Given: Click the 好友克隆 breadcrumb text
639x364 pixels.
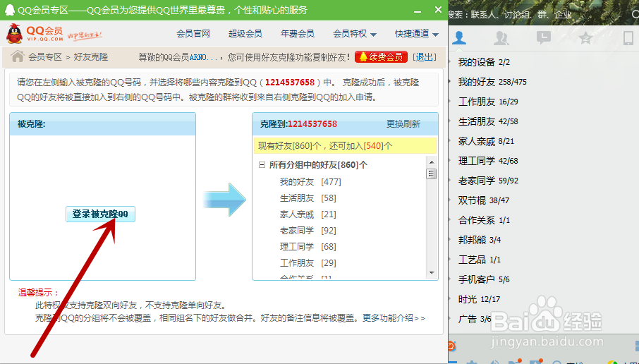Looking at the screenshot, I should tap(91, 57).
